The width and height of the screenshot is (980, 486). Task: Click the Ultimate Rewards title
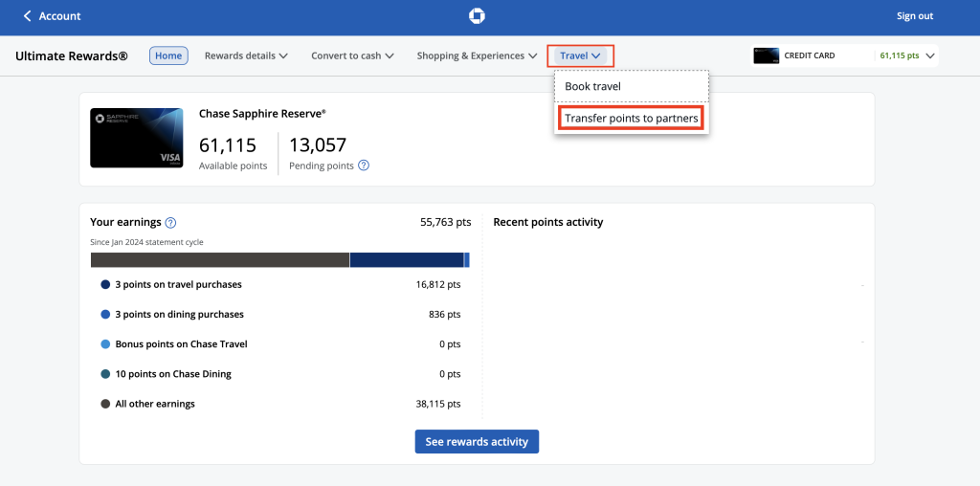tap(71, 55)
